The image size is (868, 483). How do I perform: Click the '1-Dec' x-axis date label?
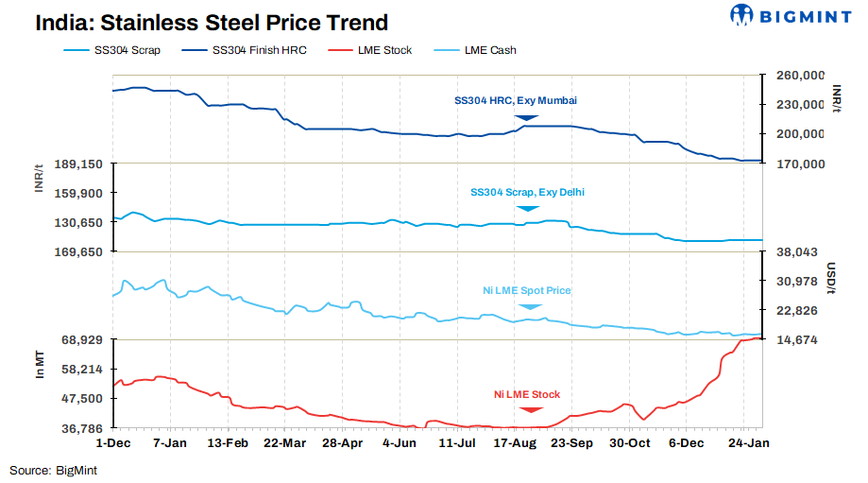coord(111,442)
